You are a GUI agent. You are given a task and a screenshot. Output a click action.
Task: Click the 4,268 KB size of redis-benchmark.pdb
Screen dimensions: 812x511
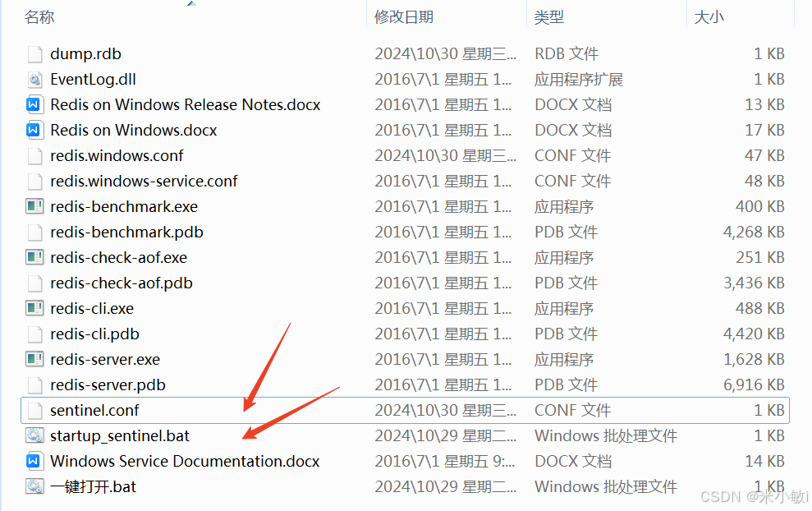[754, 232]
